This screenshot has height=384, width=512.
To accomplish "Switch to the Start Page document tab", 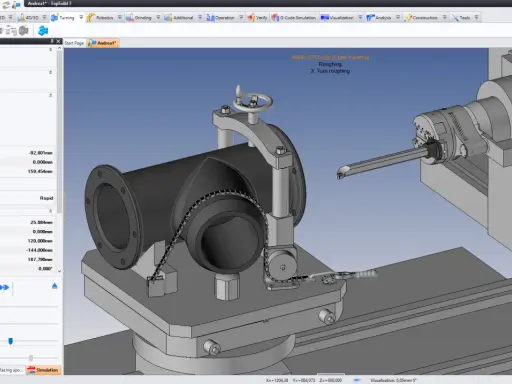I will 74,43.
